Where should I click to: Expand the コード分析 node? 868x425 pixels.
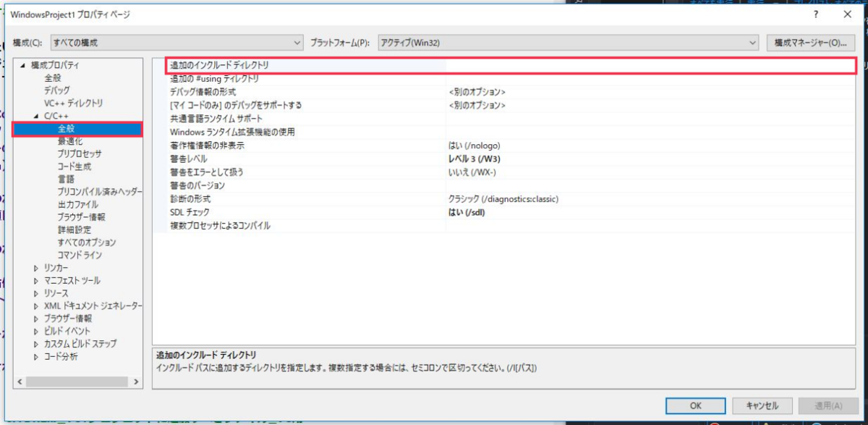[x=36, y=356]
